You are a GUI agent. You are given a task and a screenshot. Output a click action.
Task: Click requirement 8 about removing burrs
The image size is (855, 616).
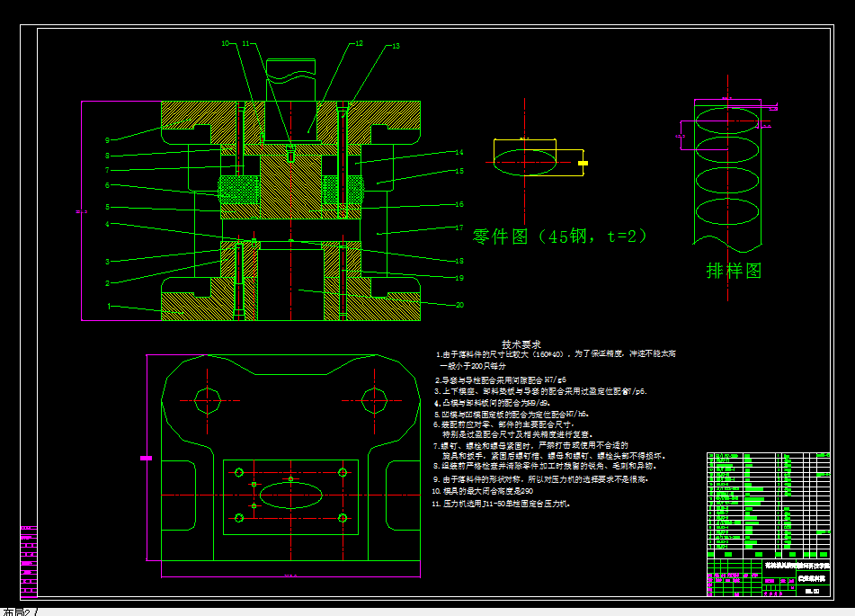pyautogui.click(x=546, y=466)
